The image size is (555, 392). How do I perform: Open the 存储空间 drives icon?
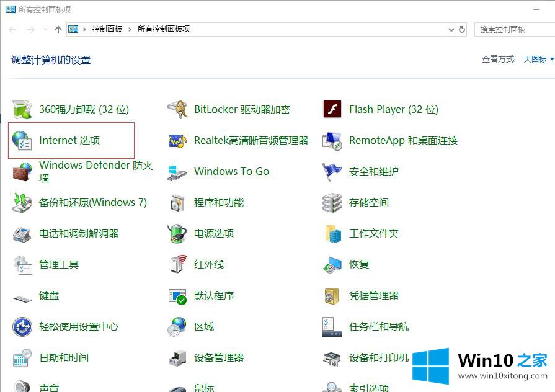pos(332,203)
